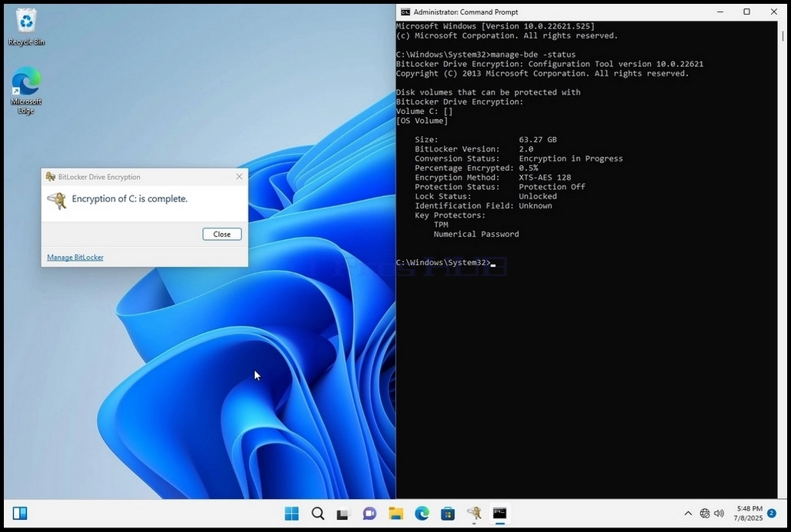This screenshot has width=791, height=532.
Task: Click the 'Protection Off' value
Action: 552,187
